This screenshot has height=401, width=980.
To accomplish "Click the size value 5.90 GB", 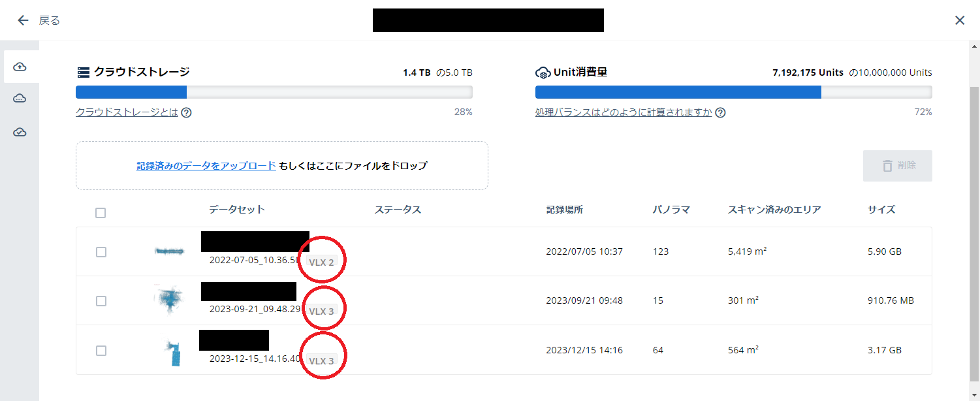I will 884,251.
